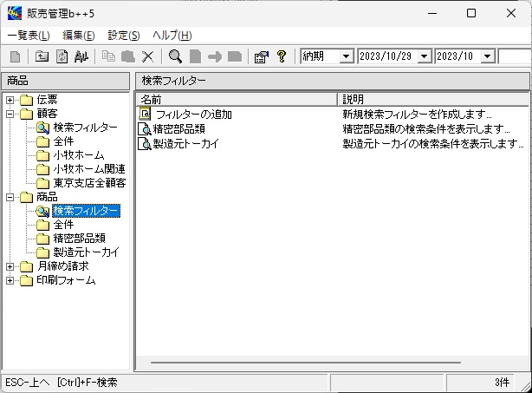Click the description 新規検索フィルターを作成します
Screen dimensions: 532x393
tap(417, 115)
